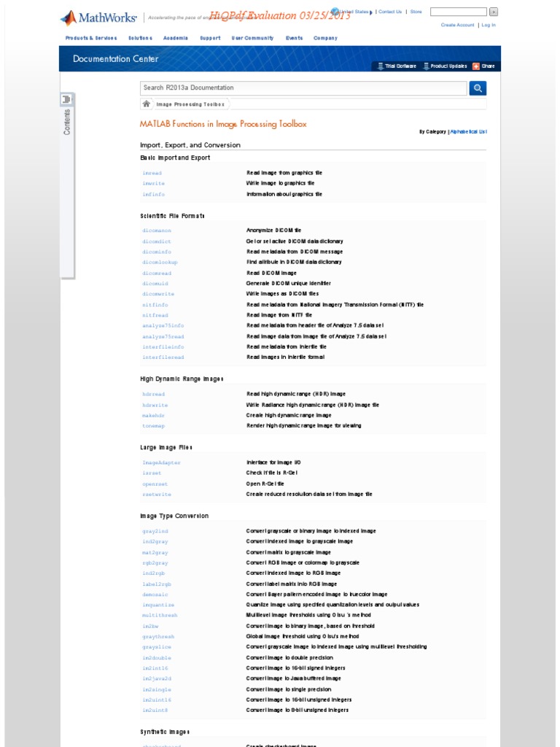Click the Search R2013a Documentation field
This screenshot has width=560, height=747.
pos(303,88)
